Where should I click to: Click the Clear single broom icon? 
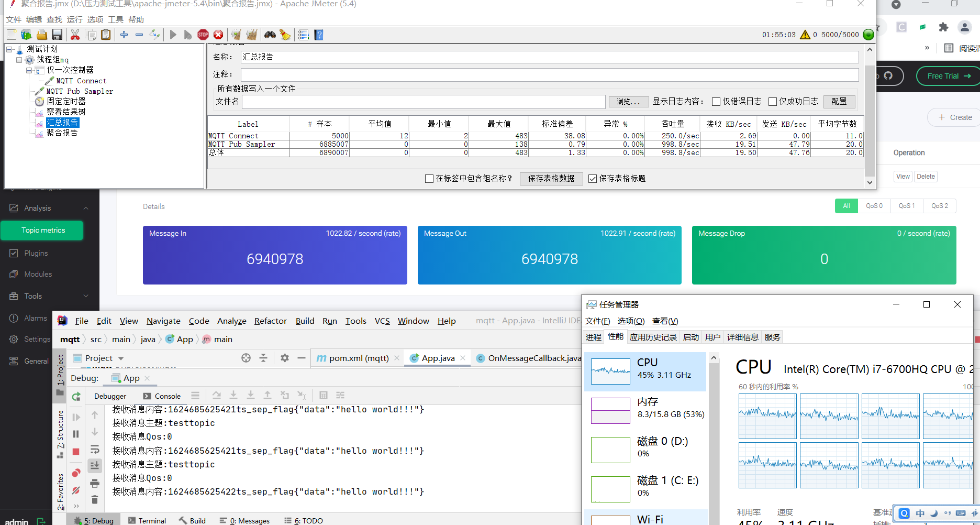(x=236, y=35)
